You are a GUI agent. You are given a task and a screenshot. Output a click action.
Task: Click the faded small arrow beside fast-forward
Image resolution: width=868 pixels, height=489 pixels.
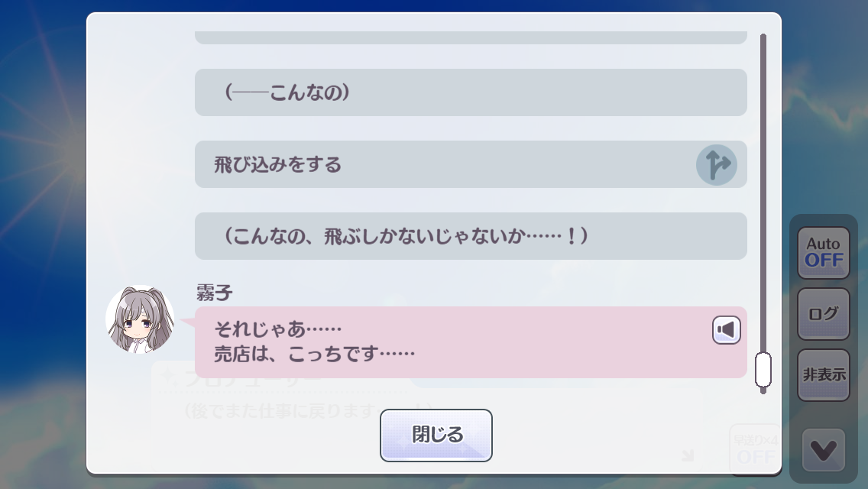[688, 455]
